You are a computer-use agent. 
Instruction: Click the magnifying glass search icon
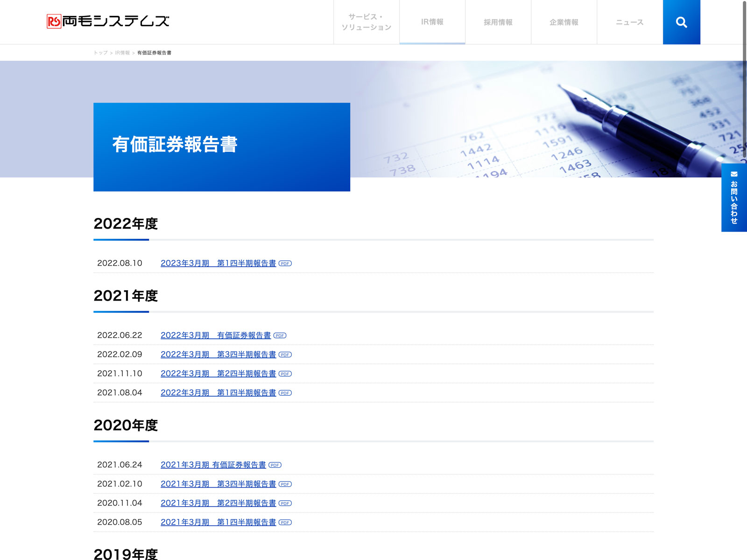(681, 22)
